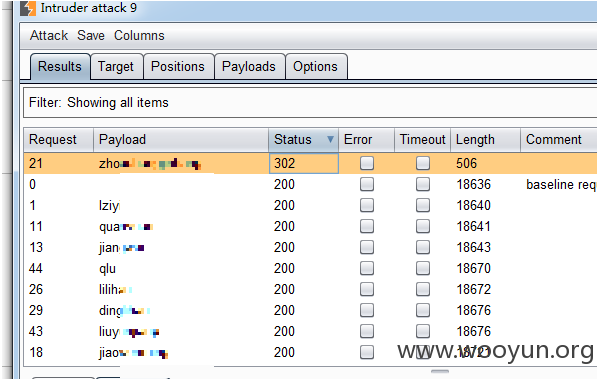Viewport: 603px width, 379px height.
Task: Switch to the Payloads tab
Action: [x=249, y=66]
